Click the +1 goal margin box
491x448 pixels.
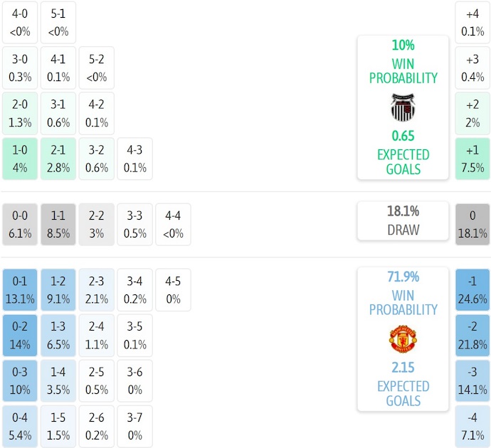[x=472, y=159]
